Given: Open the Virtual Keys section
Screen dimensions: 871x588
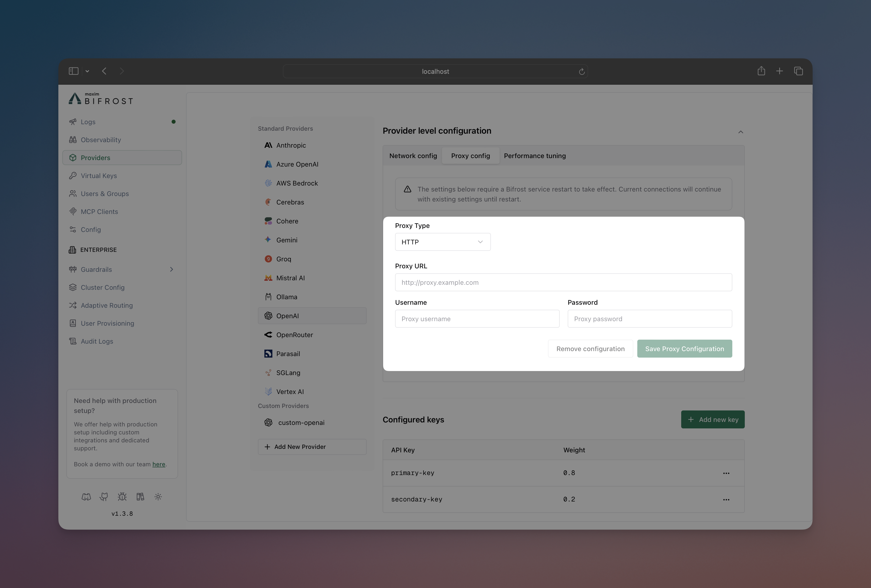Looking at the screenshot, I should pyautogui.click(x=99, y=175).
